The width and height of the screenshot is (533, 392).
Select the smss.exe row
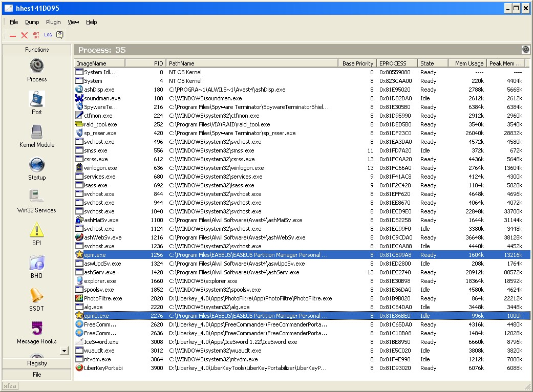[302, 150]
